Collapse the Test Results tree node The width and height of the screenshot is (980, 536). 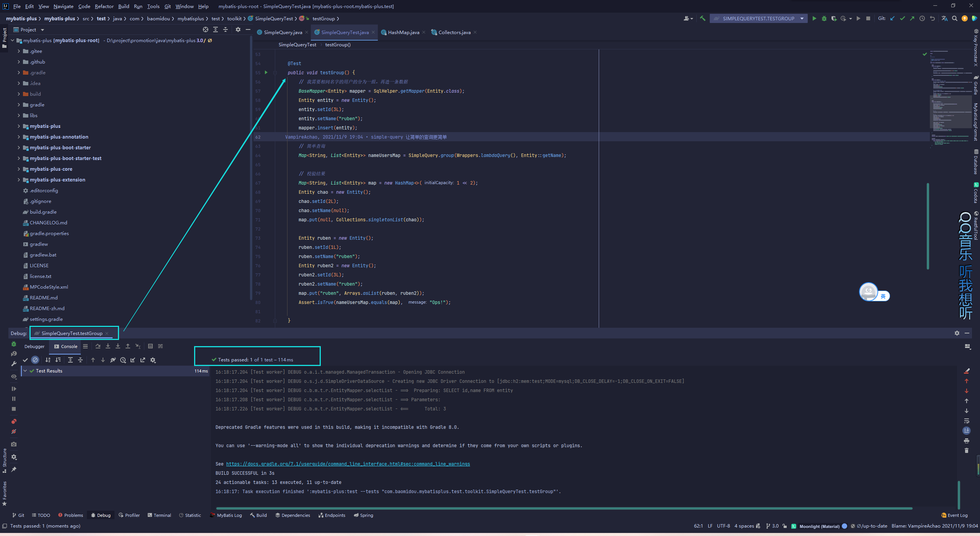click(x=25, y=371)
